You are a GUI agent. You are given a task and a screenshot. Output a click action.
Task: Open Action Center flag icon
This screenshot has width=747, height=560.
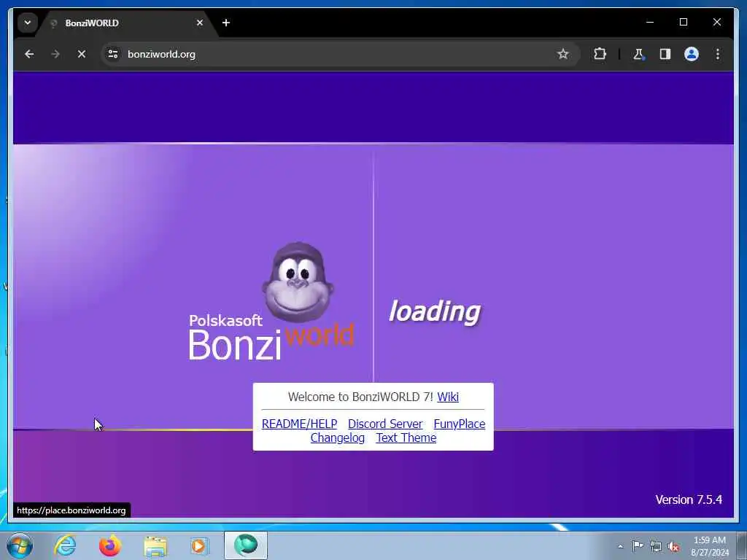638,546
